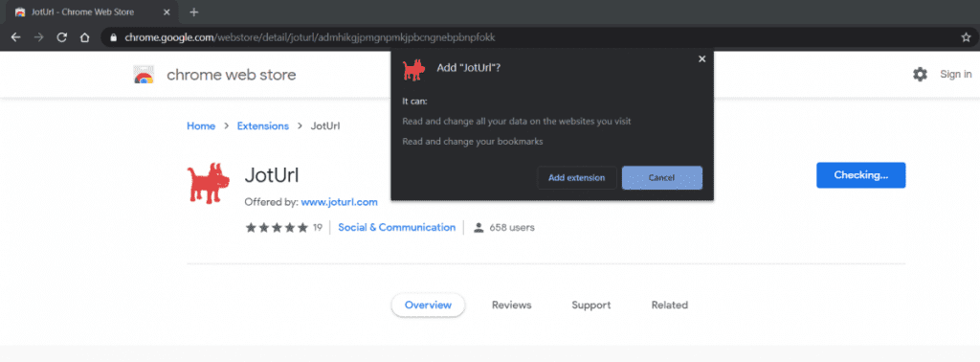The height and width of the screenshot is (362, 980).
Task: Open the Social & Communication category
Action: point(397,228)
